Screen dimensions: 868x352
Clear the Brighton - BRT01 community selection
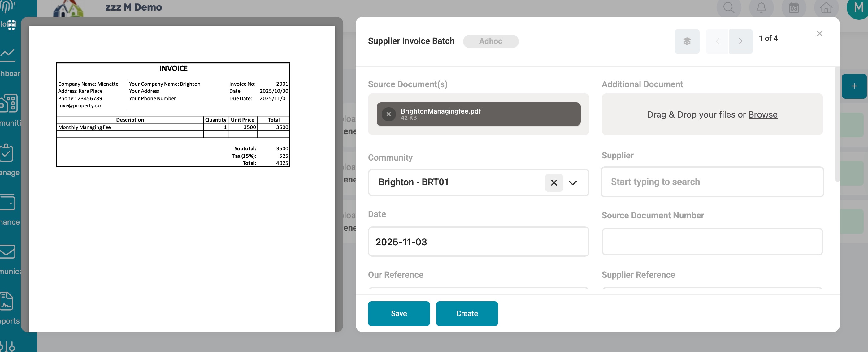coord(553,182)
